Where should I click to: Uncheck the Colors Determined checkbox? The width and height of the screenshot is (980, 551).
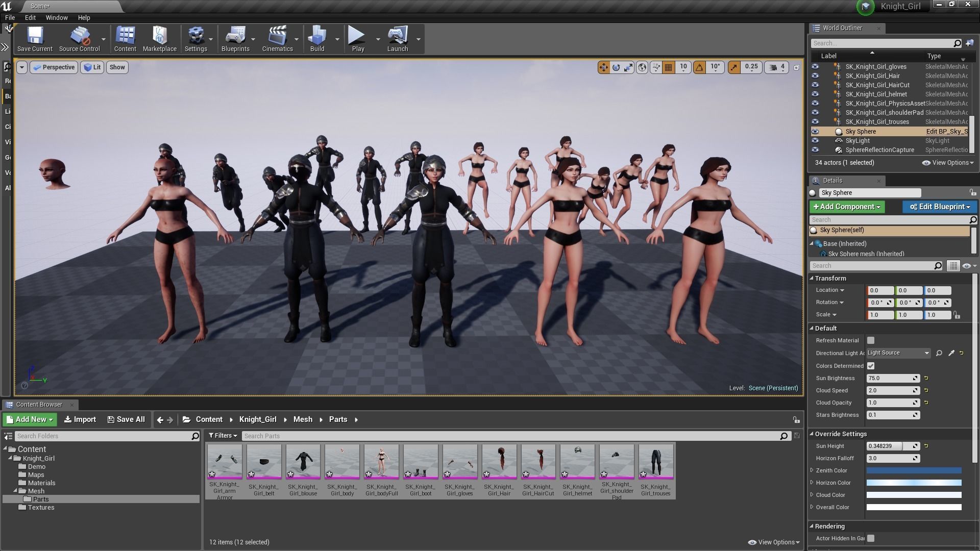[x=871, y=366]
